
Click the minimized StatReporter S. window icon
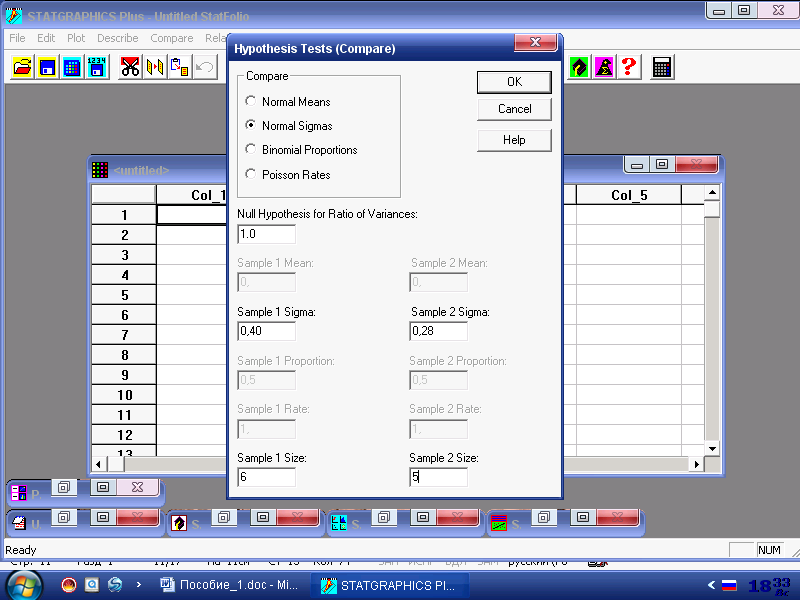click(498, 523)
